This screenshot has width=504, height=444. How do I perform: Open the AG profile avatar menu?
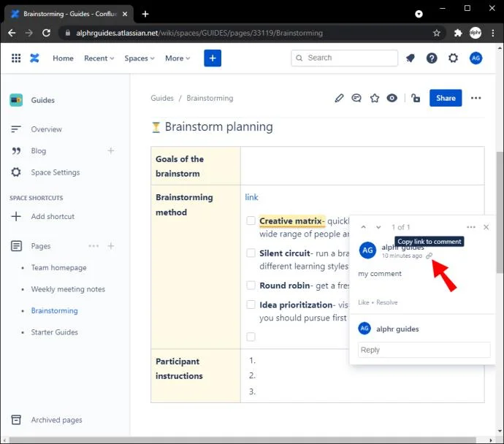coord(476,58)
